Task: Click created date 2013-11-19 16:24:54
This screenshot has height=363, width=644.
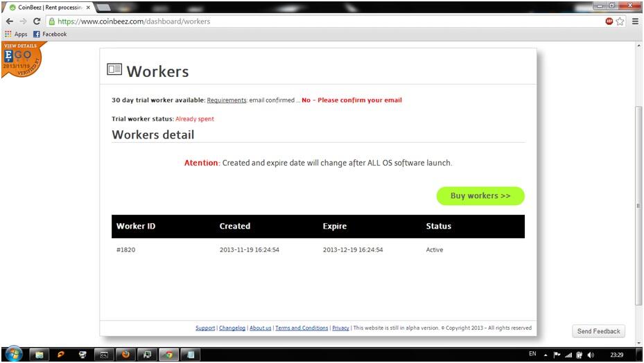Action: point(249,249)
